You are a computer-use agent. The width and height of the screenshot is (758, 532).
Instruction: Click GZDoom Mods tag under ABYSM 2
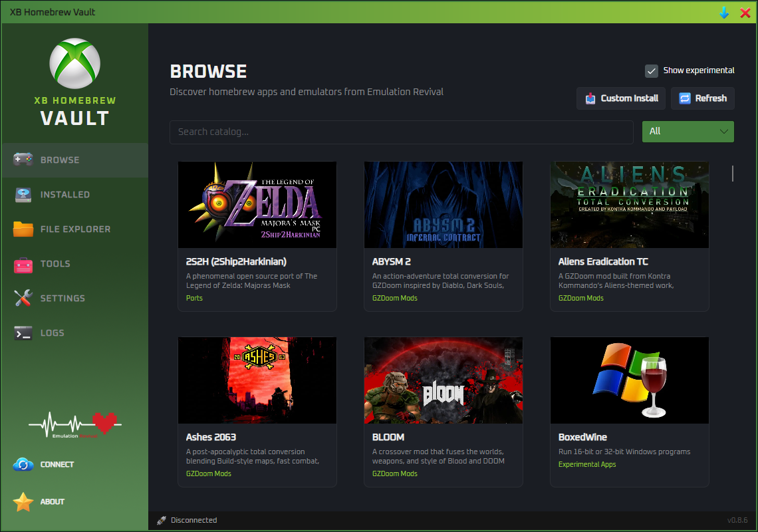[x=395, y=299]
